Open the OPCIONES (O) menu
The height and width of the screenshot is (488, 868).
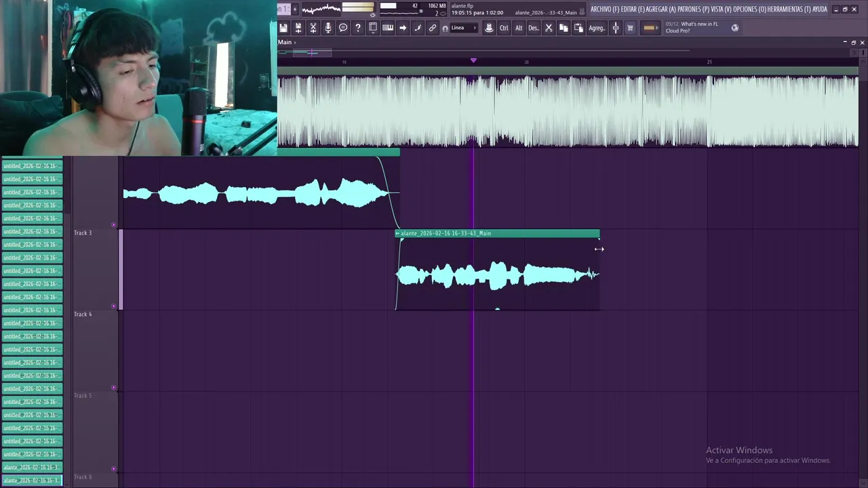point(750,9)
